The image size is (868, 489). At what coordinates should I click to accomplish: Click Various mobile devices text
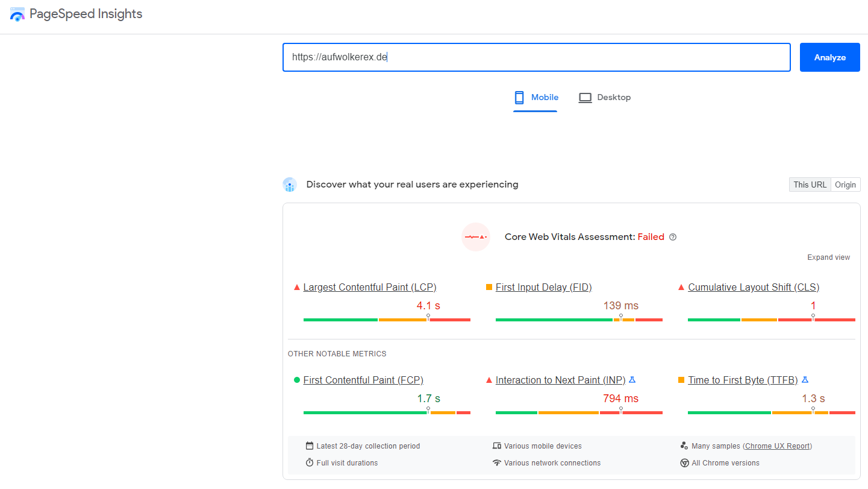pyautogui.click(x=543, y=446)
